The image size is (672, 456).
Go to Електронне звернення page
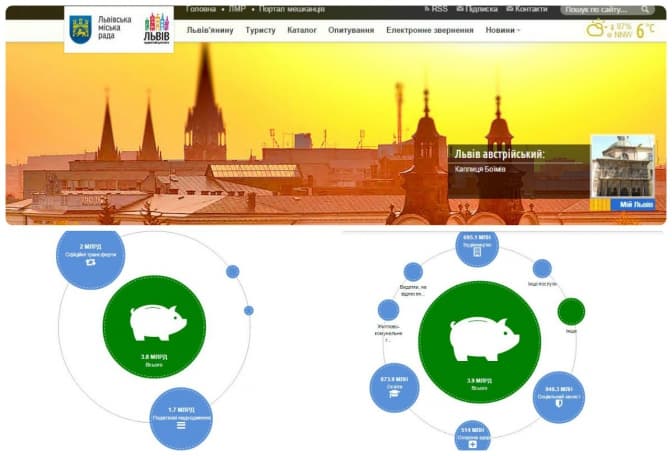pyautogui.click(x=430, y=30)
